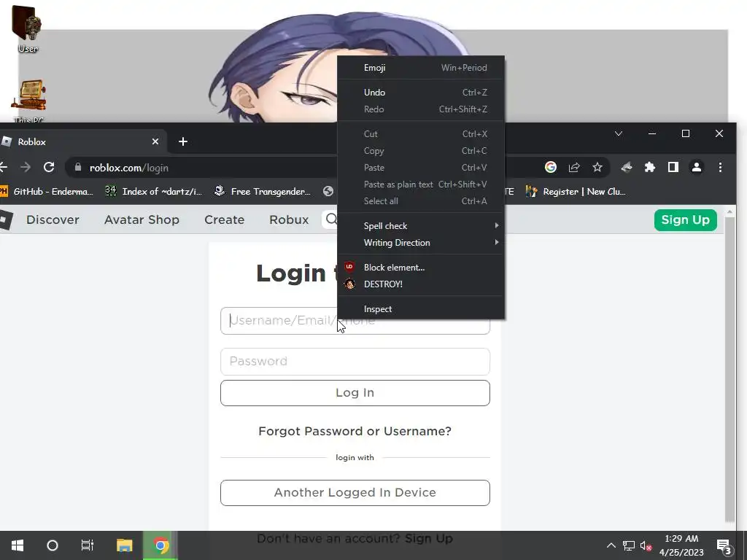Choose Emoji from context menu

pyautogui.click(x=421, y=68)
